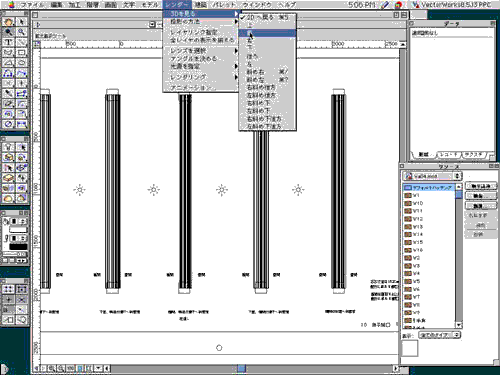
Task: Open the ファイル menu
Action: 32,5
